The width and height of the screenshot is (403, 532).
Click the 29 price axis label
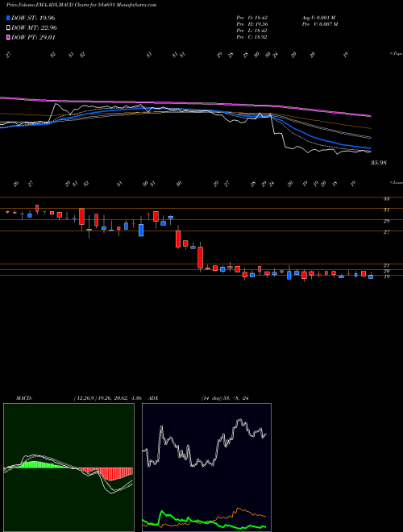(386, 221)
